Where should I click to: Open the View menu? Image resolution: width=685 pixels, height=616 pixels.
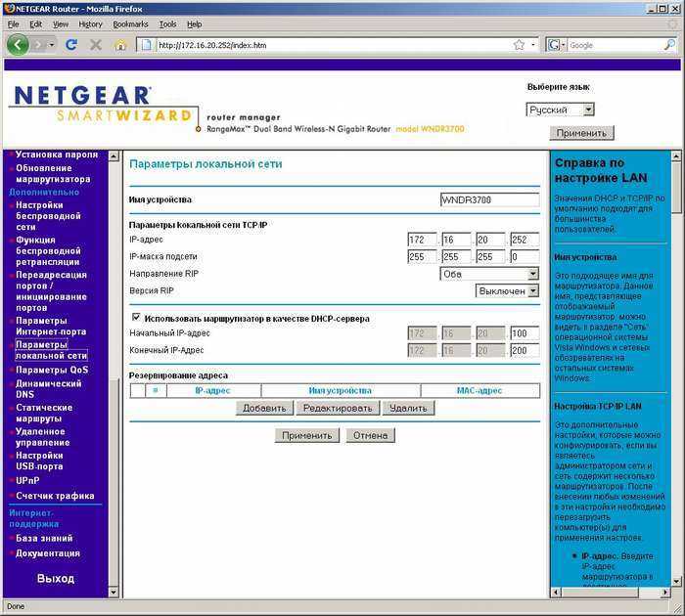pos(61,24)
